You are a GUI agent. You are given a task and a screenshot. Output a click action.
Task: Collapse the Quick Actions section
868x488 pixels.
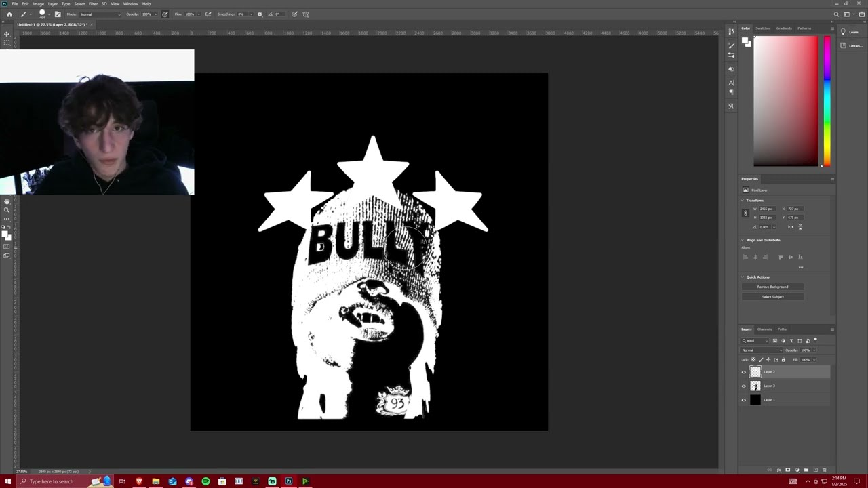[x=742, y=277]
